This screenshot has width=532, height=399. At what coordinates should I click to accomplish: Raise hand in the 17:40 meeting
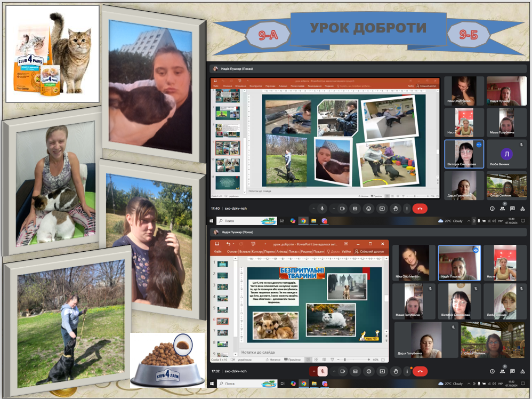(x=395, y=209)
